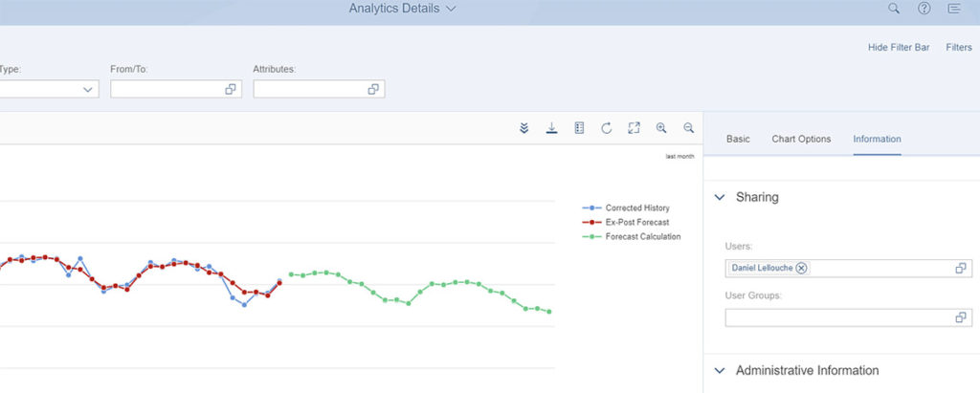The width and height of the screenshot is (980, 393).
Task: Open the Analytics Details title dropdown
Action: 403,9
